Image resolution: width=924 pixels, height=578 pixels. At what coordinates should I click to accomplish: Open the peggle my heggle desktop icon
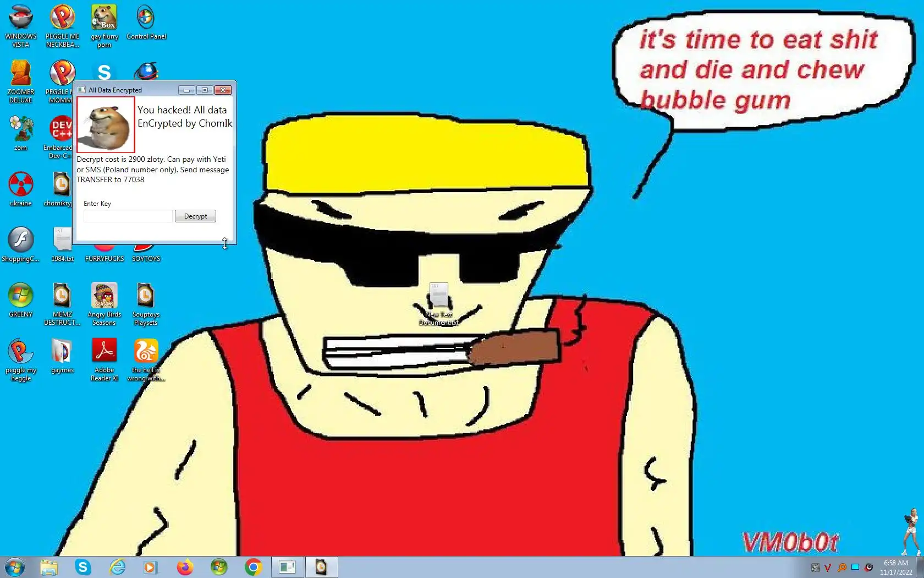coord(20,359)
